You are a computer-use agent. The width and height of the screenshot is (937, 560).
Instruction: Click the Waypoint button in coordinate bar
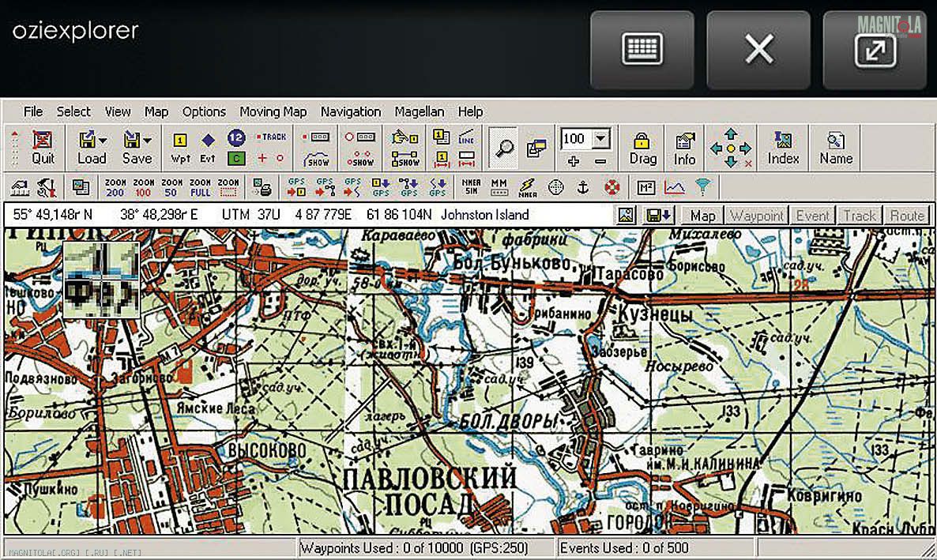tap(757, 216)
